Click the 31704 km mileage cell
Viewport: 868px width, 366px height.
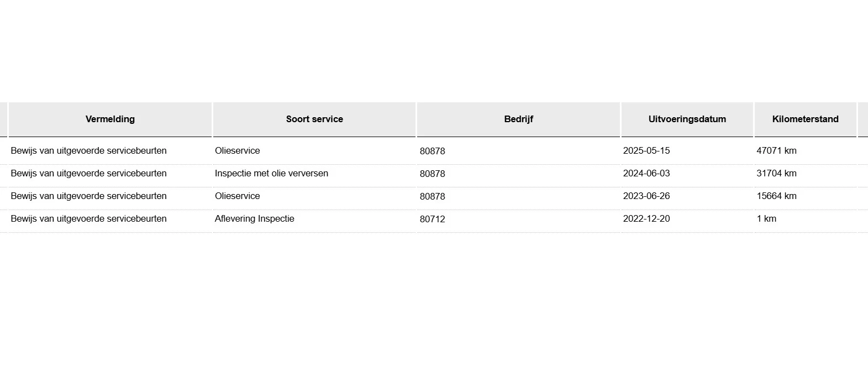tap(776, 173)
